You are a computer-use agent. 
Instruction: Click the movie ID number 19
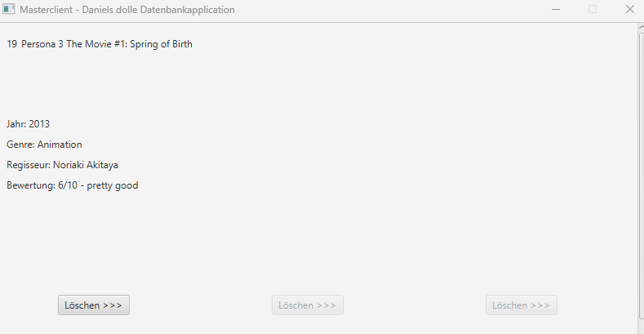point(12,44)
